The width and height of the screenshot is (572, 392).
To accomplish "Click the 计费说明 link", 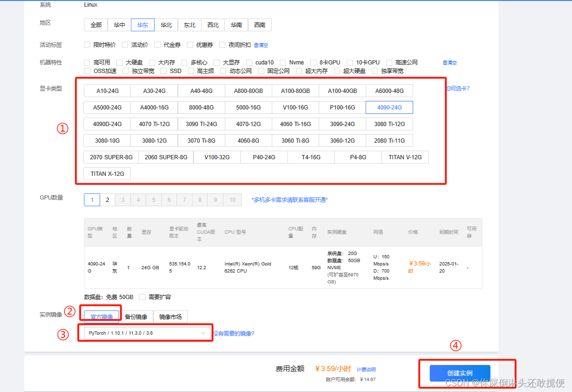I will click(366, 370).
